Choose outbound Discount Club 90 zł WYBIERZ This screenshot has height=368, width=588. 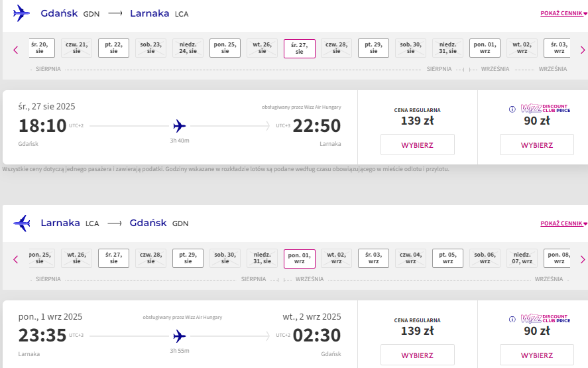pos(537,145)
